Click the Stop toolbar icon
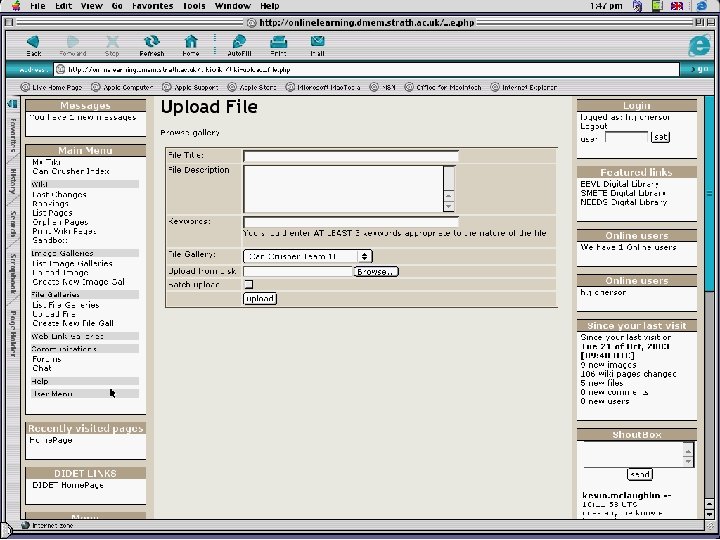 pyautogui.click(x=112, y=42)
